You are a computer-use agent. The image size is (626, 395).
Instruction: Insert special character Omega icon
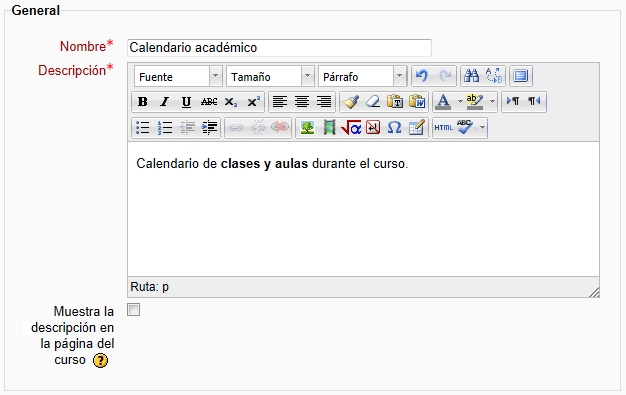click(x=394, y=128)
